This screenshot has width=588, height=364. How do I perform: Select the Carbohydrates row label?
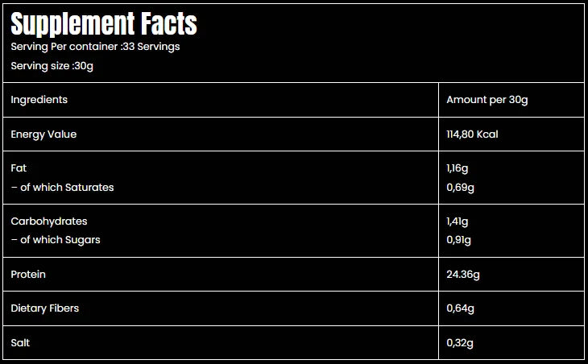point(49,221)
